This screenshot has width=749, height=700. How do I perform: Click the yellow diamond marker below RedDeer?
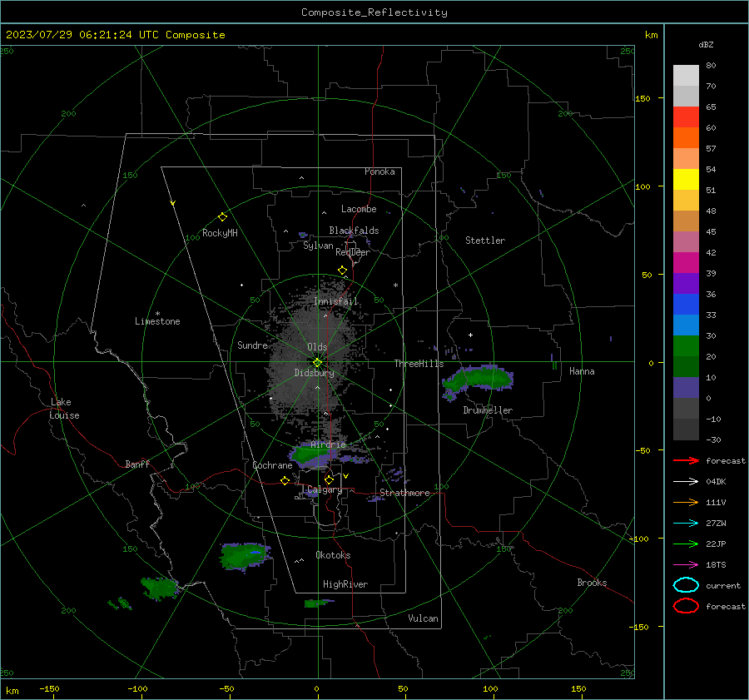pos(342,271)
